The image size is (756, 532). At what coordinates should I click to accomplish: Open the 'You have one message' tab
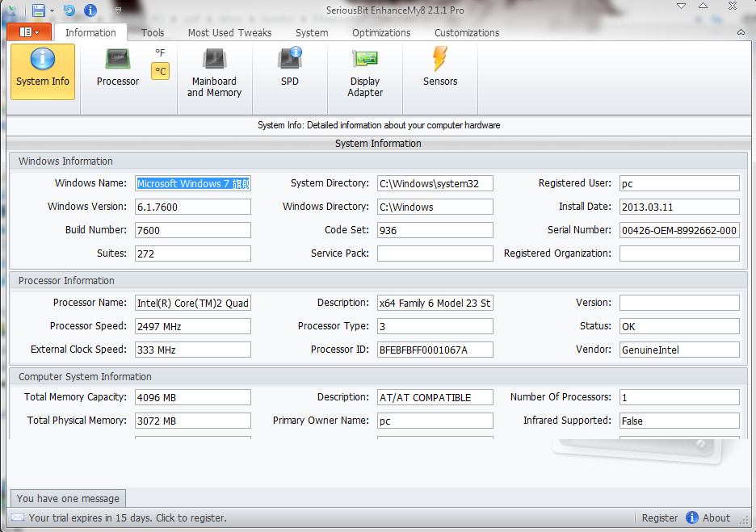(68, 498)
